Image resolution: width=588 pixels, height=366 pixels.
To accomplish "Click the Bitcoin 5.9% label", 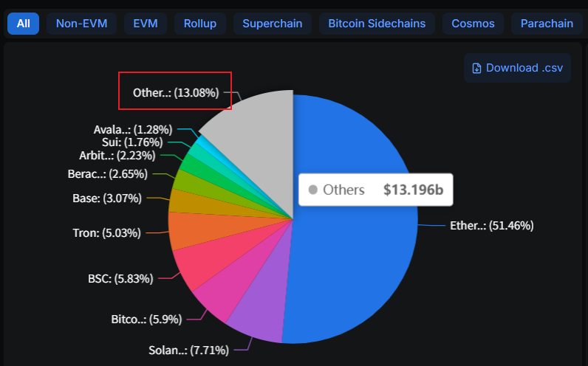I will pyautogui.click(x=146, y=320).
